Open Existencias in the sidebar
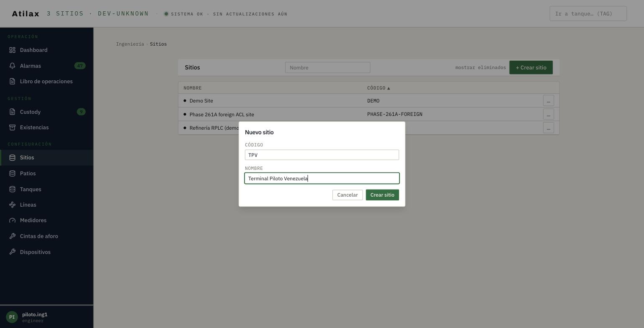This screenshot has width=644, height=328. (46, 128)
